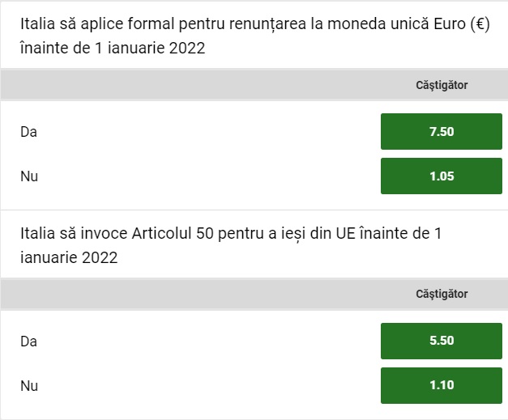Choose the Nu 1.10 odds button

[442, 384]
